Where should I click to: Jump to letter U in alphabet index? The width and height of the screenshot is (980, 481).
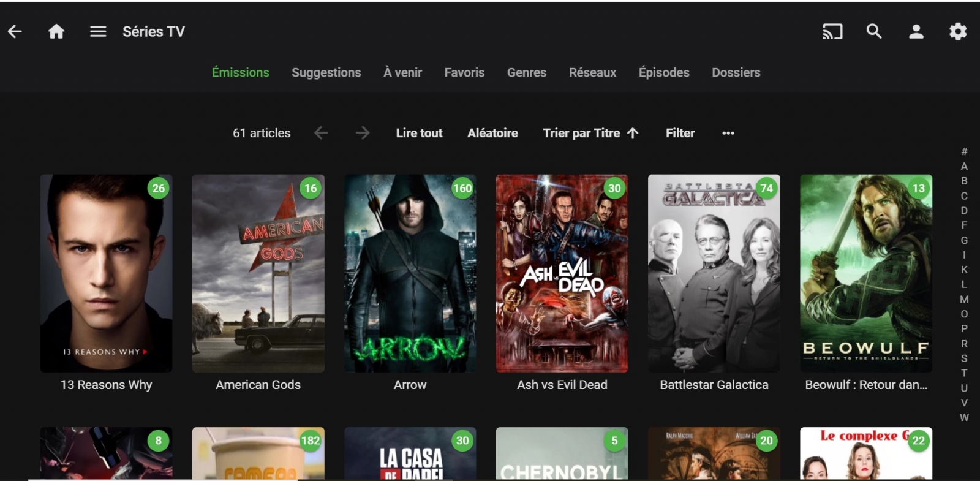964,388
